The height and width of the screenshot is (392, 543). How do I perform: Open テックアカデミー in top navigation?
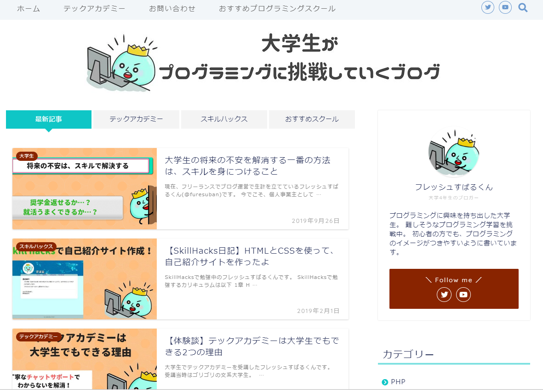(94, 9)
